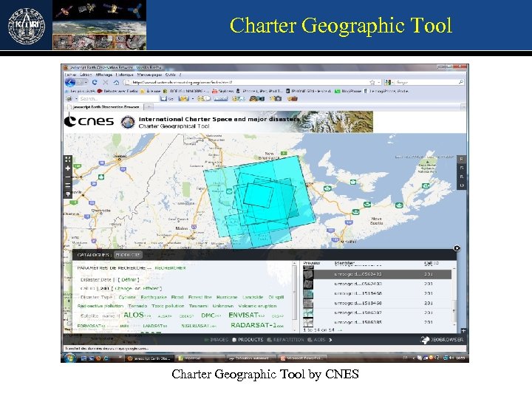Click the briefcase icon in the toolbar
This screenshot has height=399, width=532.
point(293,99)
